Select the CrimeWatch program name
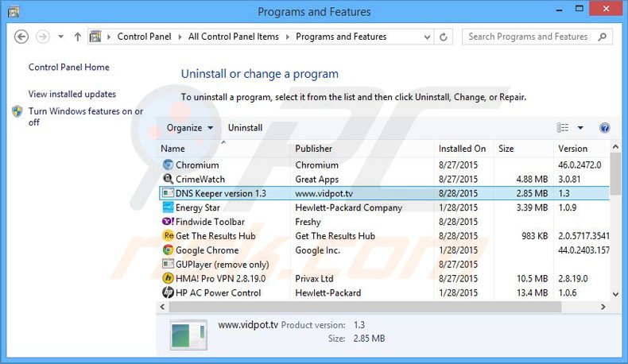Screen dimensions: 628x364 coord(200,180)
